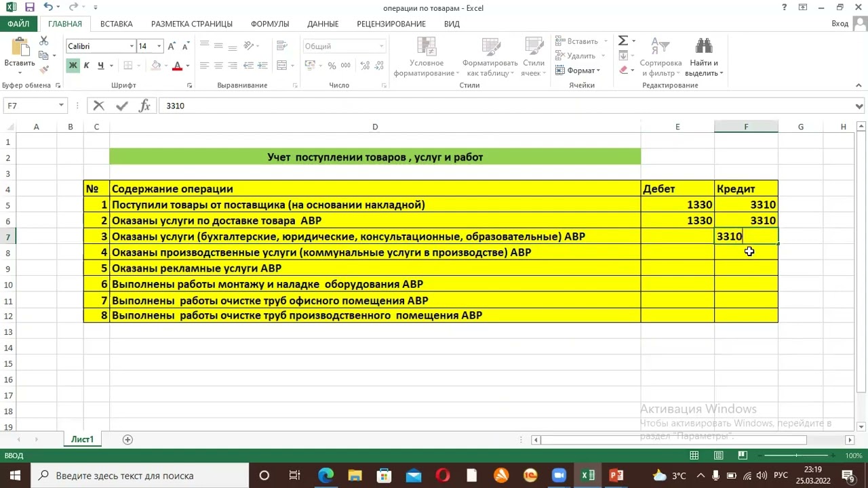This screenshot has height=488, width=868.
Task: Click the percent style icon
Action: 332,66
